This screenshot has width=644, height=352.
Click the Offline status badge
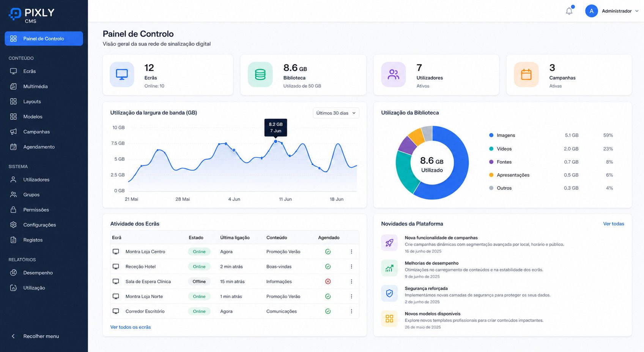click(199, 281)
